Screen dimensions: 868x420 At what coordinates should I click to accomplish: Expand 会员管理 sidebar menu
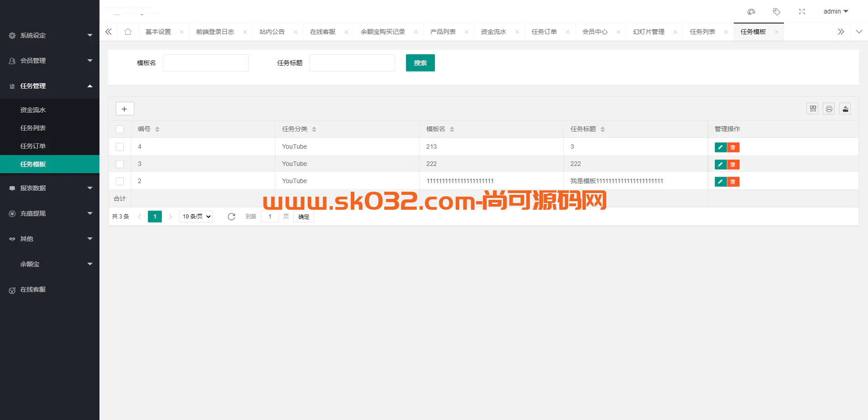(50, 61)
